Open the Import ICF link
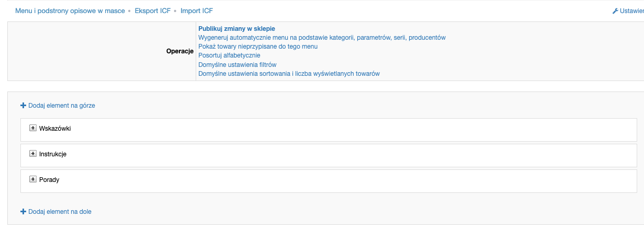This screenshot has height=241, width=644. pos(197,10)
